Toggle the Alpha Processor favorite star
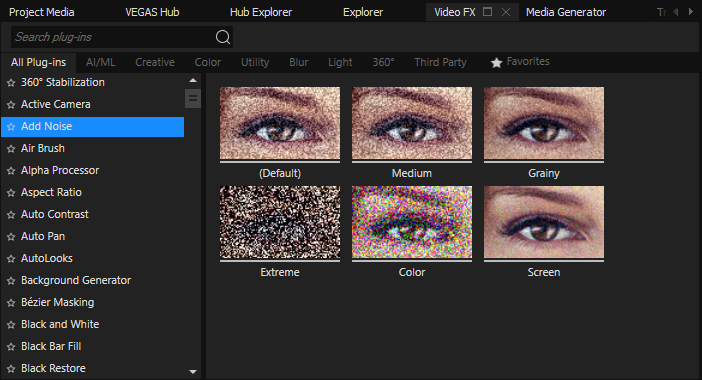 tap(11, 171)
